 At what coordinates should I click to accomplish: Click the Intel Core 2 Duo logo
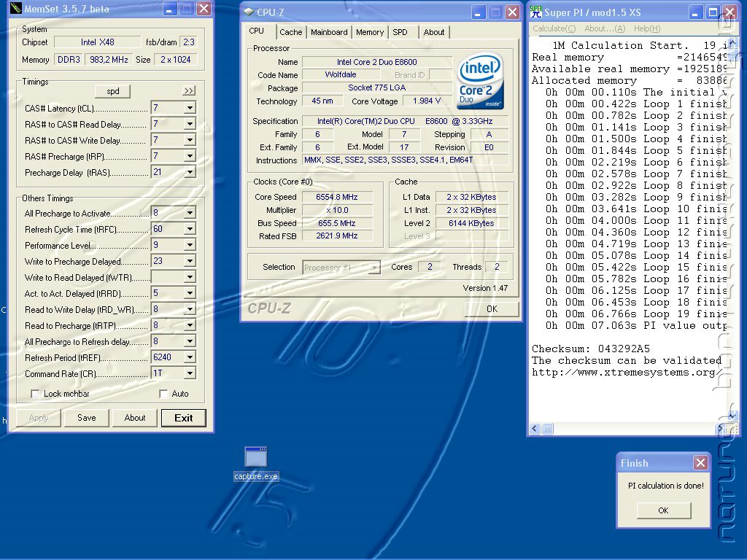pyautogui.click(x=480, y=81)
